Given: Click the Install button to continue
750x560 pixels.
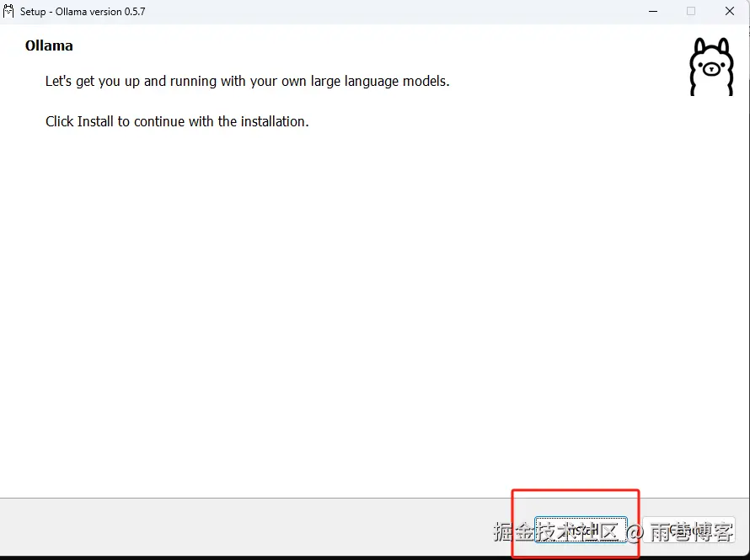Looking at the screenshot, I should pos(581,530).
